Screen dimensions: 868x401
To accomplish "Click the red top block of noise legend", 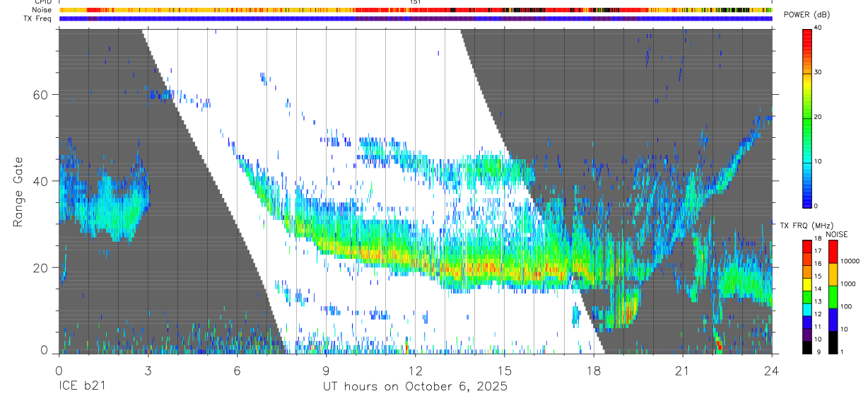I will (x=833, y=252).
